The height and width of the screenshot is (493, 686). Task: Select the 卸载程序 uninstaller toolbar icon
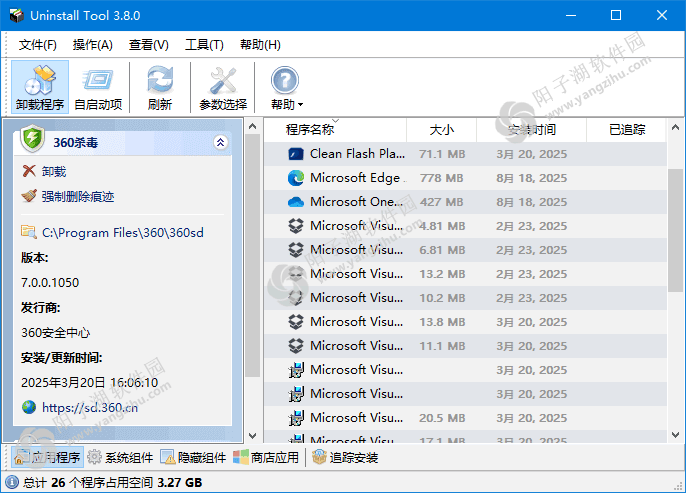40,87
